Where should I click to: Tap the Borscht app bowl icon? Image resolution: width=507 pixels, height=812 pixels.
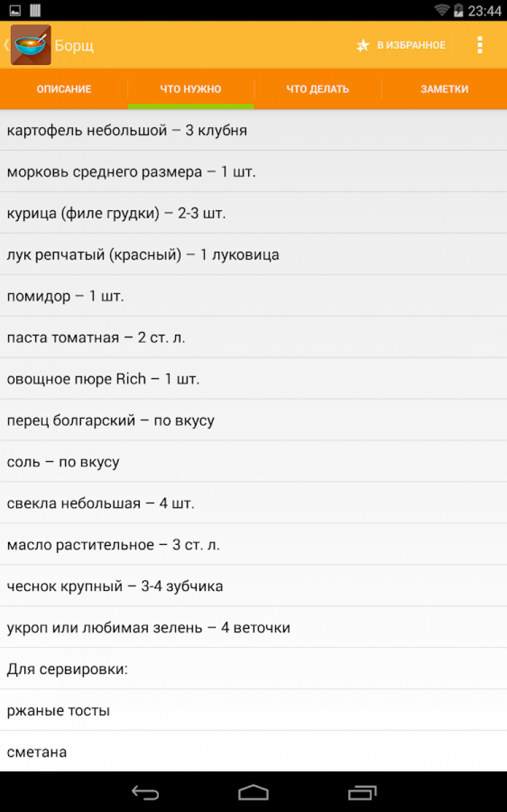[x=30, y=45]
